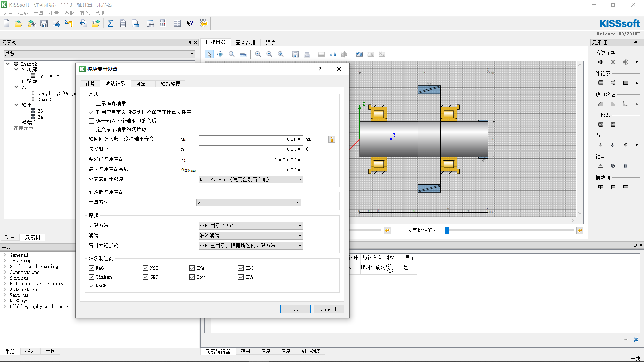This screenshot has height=362, width=644.
Task: Click the Save floppy disk icon
Action: (x=44, y=23)
